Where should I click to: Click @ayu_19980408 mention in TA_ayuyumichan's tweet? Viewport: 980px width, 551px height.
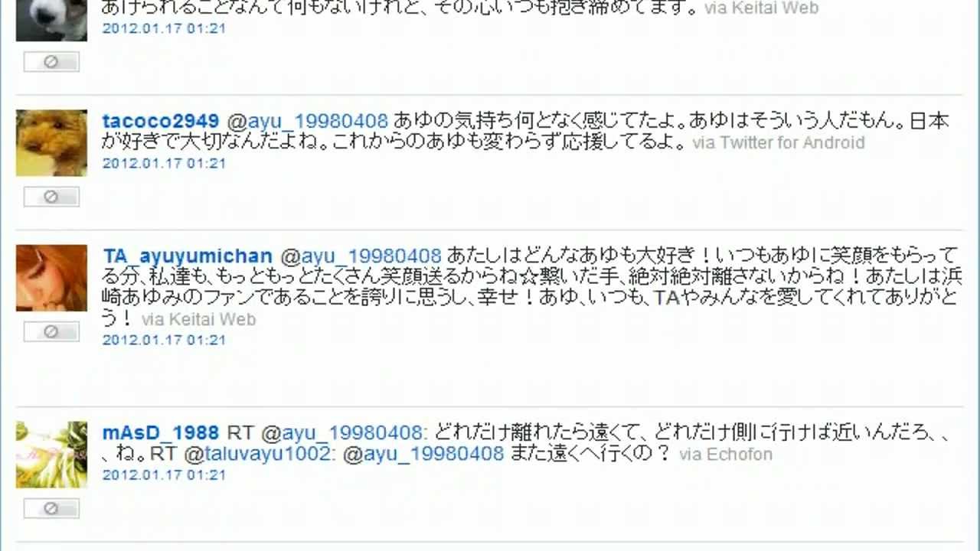361,256
